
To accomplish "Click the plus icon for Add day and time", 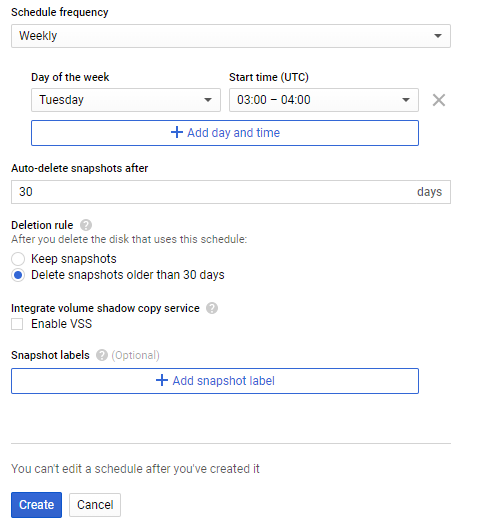I will (177, 132).
